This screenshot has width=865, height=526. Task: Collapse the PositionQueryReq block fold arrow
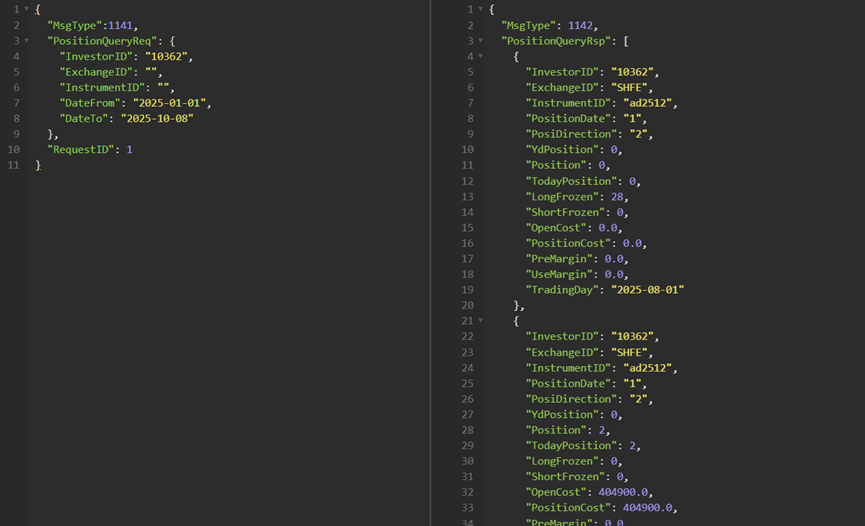coord(26,41)
